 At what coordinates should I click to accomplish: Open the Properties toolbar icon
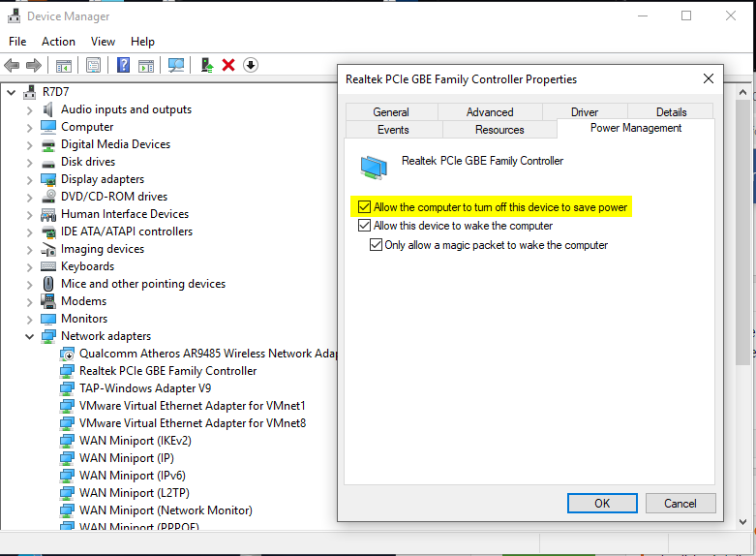click(93, 65)
